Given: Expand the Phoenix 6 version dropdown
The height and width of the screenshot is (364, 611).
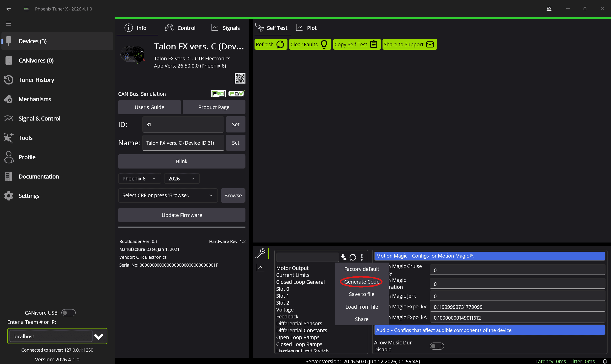Looking at the screenshot, I should (x=139, y=179).
